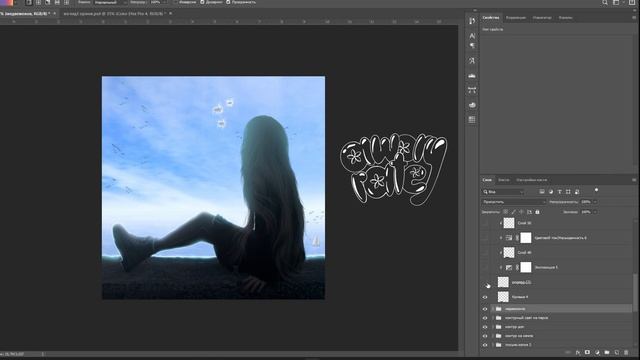Screen dimensions: 640x360
Task: Open the Character panel icon (A)
Action: pos(472,36)
